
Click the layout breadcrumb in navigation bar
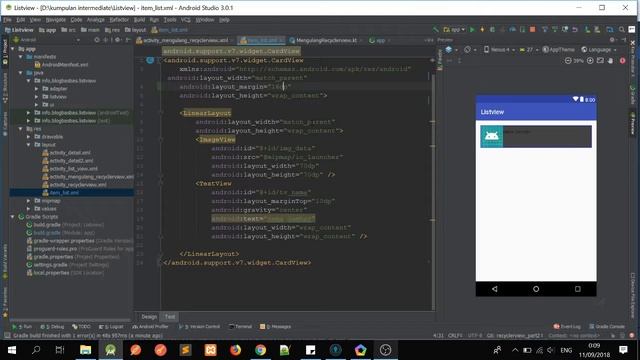(136, 30)
